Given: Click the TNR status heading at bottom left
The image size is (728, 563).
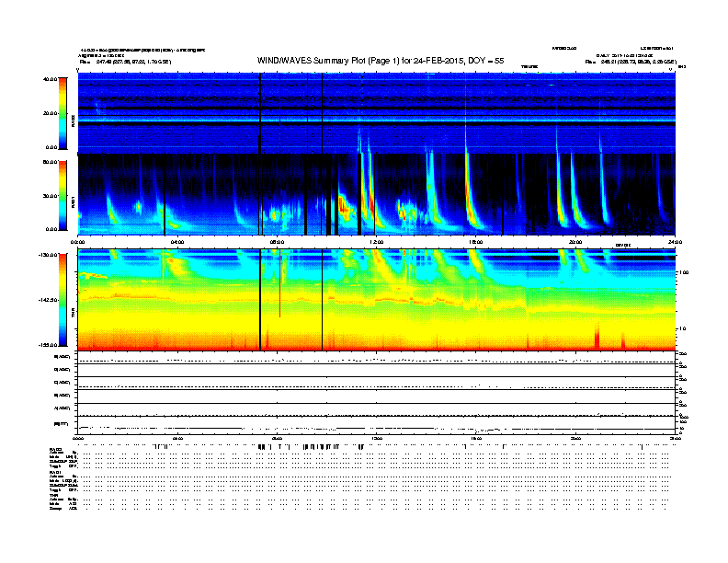Looking at the screenshot, I should click(x=53, y=495).
